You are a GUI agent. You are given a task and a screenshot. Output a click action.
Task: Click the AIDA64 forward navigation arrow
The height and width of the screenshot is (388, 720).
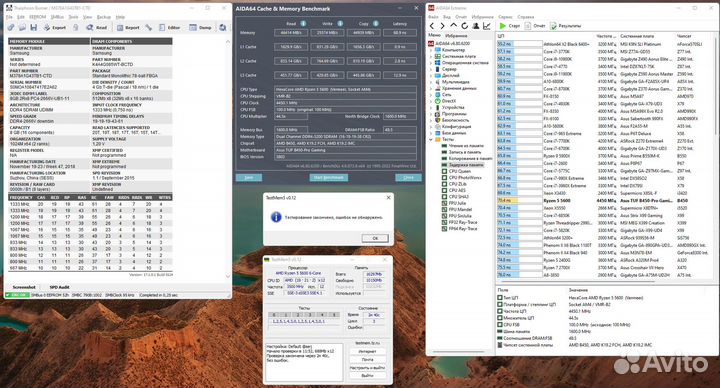(x=442, y=26)
